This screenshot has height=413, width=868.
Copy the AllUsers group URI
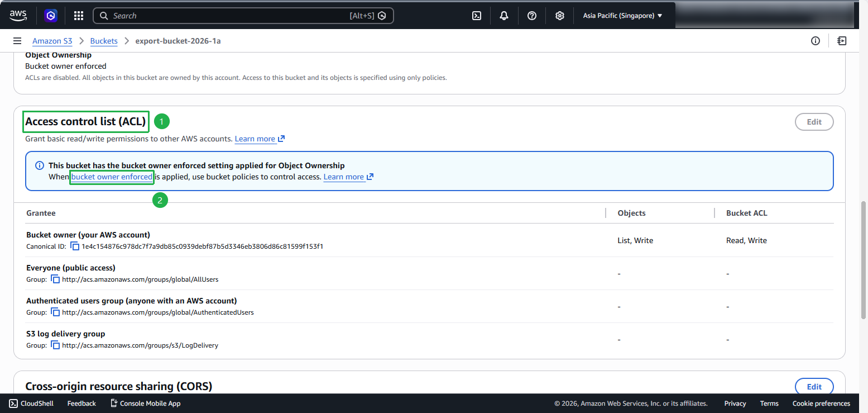[55, 279]
